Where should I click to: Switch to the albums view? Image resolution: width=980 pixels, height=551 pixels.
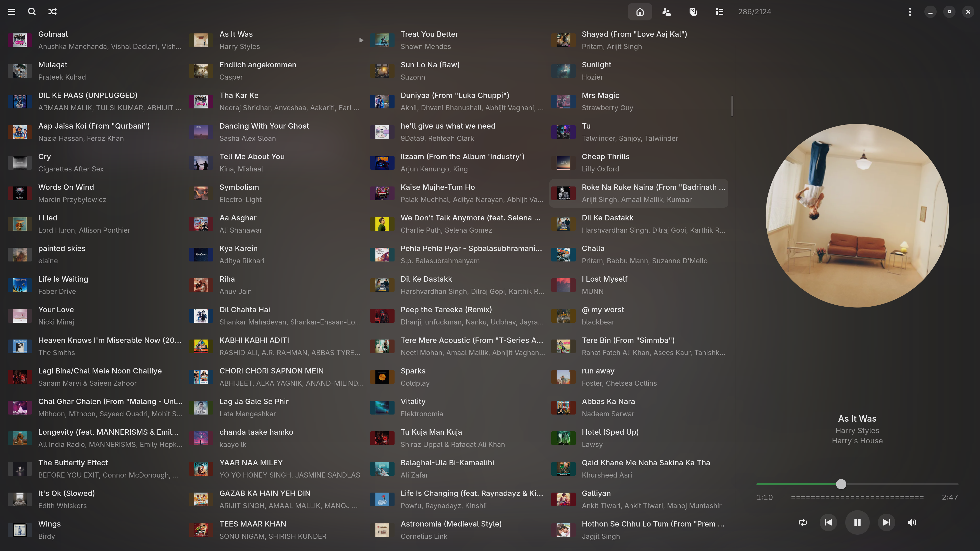pyautogui.click(x=693, y=12)
